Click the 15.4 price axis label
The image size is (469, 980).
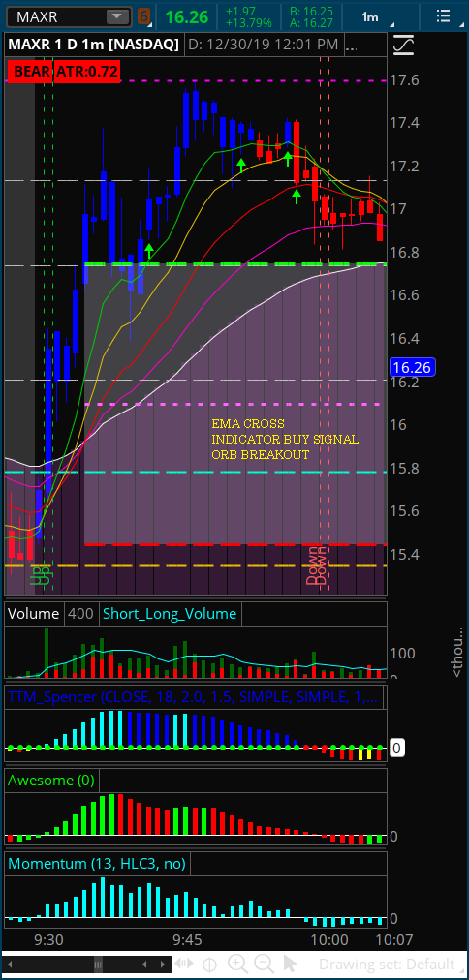pos(404,554)
